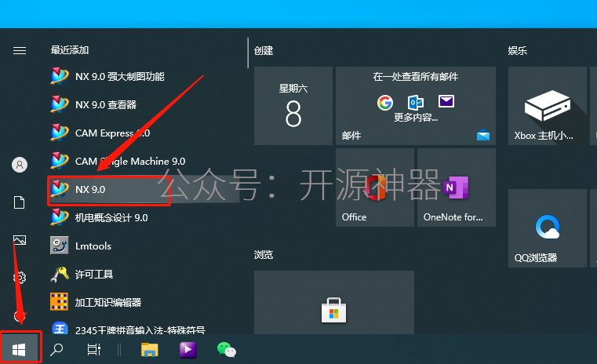Click Outlook icon in mail tile

415,103
